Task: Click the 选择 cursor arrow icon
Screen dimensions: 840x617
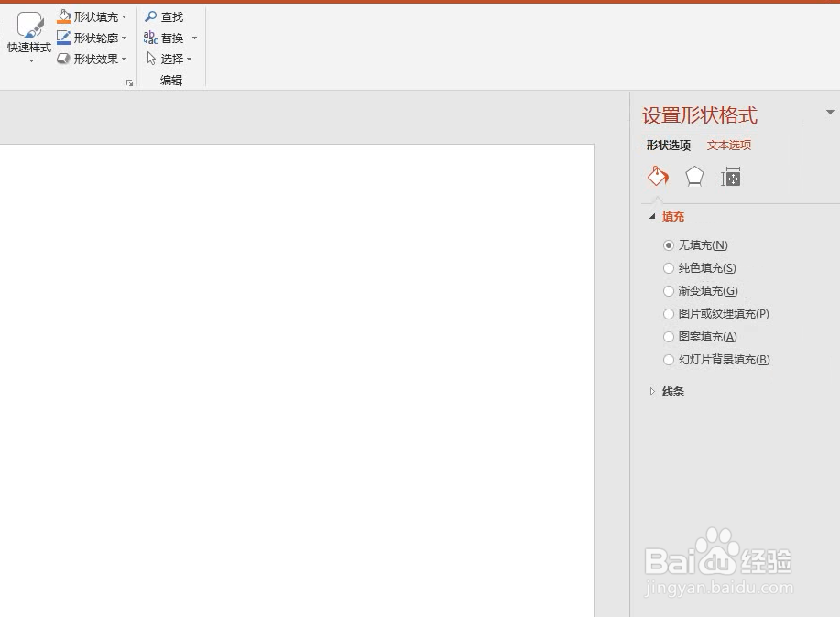Action: (x=151, y=59)
